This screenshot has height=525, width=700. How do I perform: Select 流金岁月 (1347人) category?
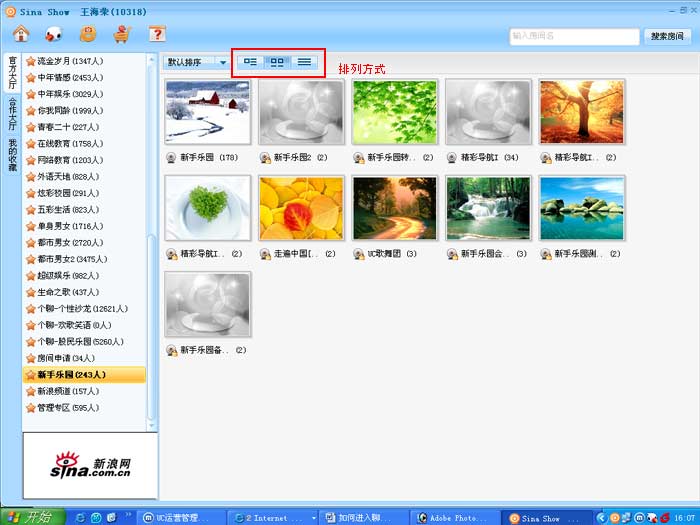click(x=84, y=61)
